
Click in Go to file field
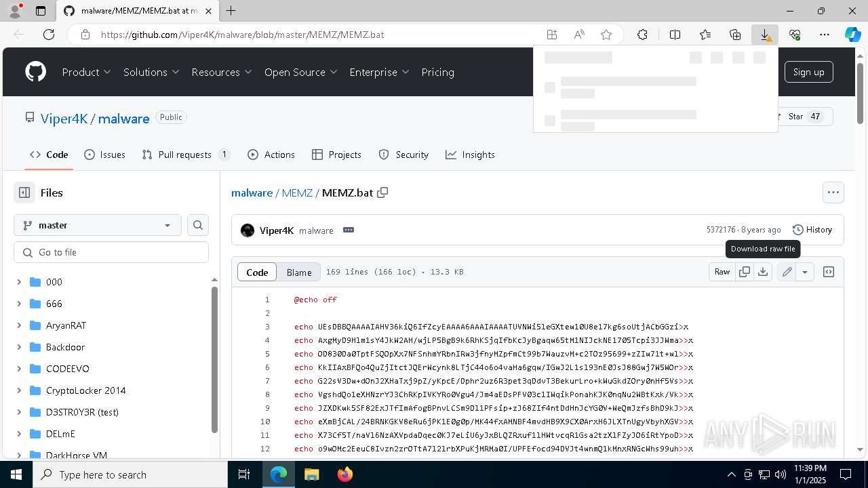(111, 252)
